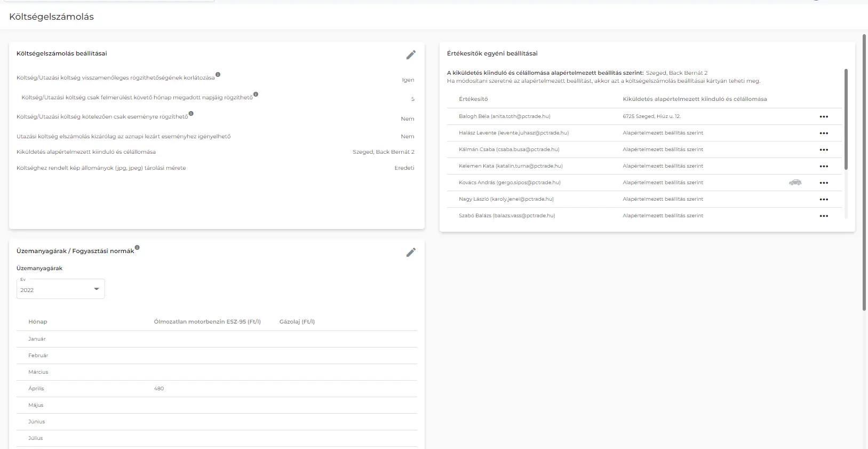The height and width of the screenshot is (449, 868).
Task: Click info icon beside kötelezően csak eseményre rögzíthető
Action: 191,114
